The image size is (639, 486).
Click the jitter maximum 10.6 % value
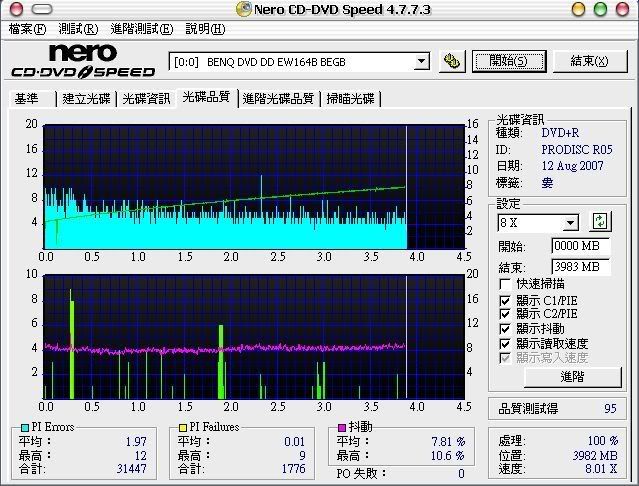point(448,455)
